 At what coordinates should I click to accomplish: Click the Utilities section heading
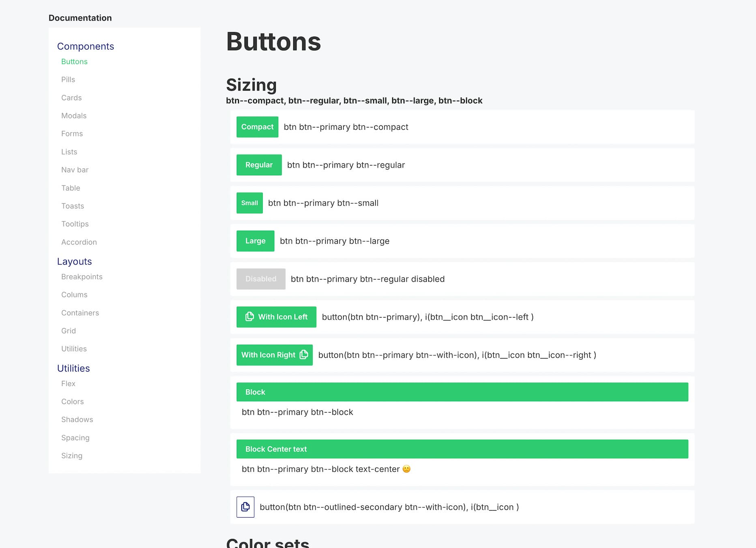point(73,368)
